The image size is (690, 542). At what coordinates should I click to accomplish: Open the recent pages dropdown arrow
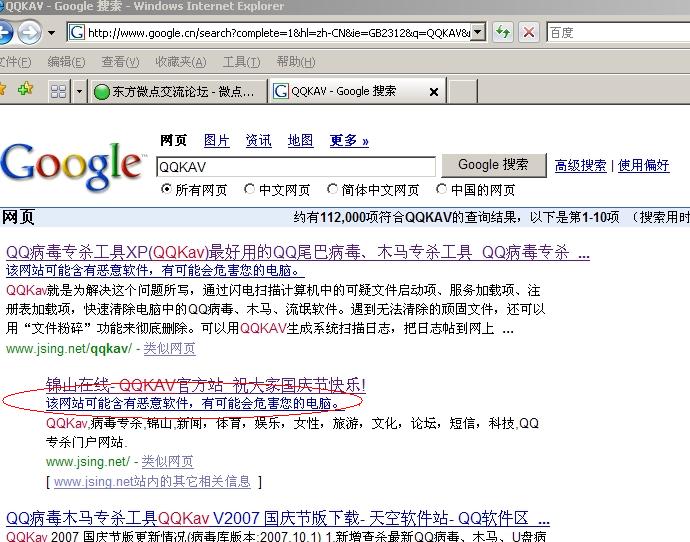51,33
